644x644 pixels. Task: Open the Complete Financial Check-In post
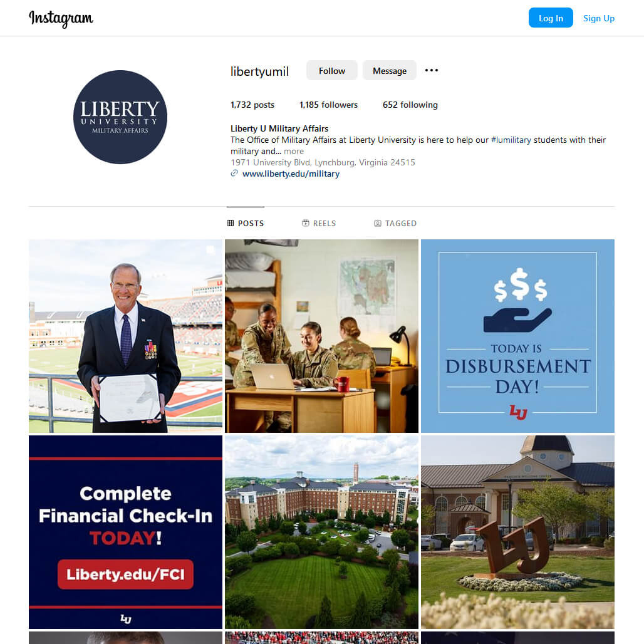pos(125,532)
